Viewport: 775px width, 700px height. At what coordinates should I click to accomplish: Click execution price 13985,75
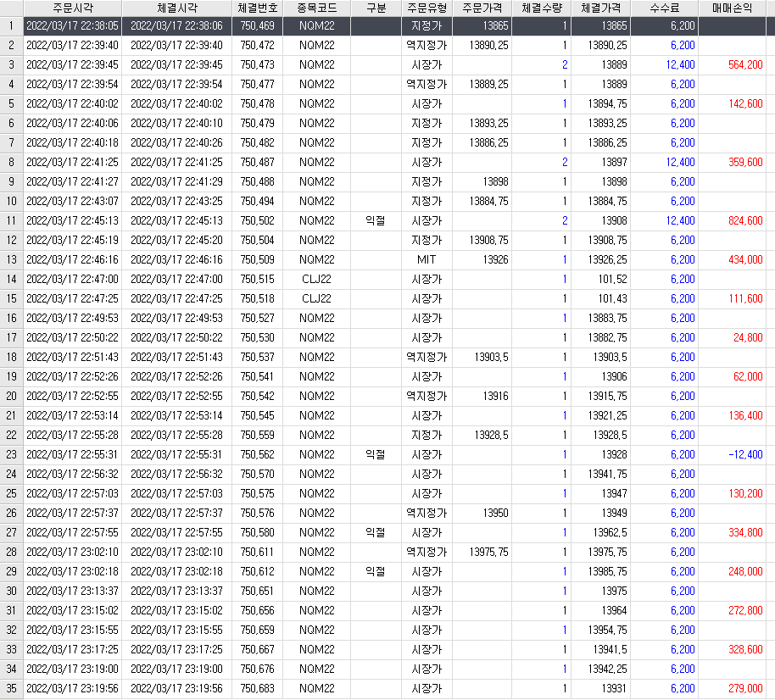(x=607, y=571)
